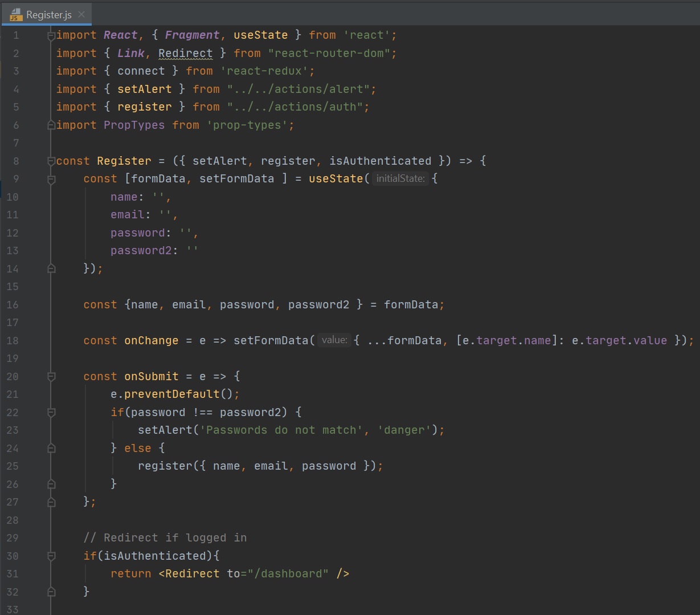Place the cursor on the empty line 28
Screen dimensions: 700x615
pyautogui.click(x=228, y=520)
